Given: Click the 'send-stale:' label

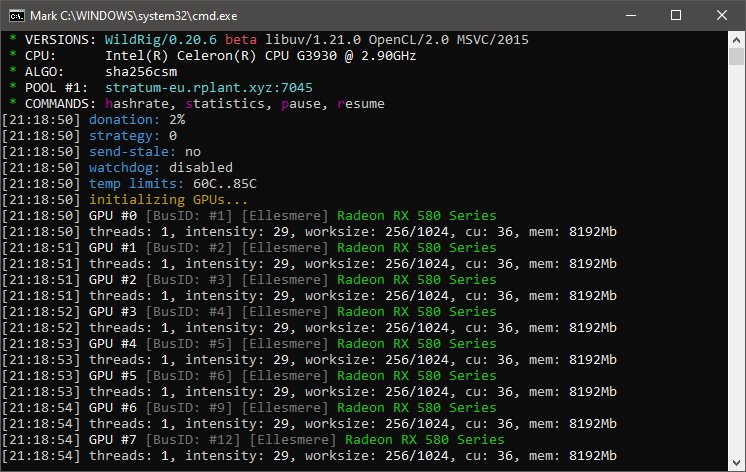Looking at the screenshot, I should click(x=133, y=152).
